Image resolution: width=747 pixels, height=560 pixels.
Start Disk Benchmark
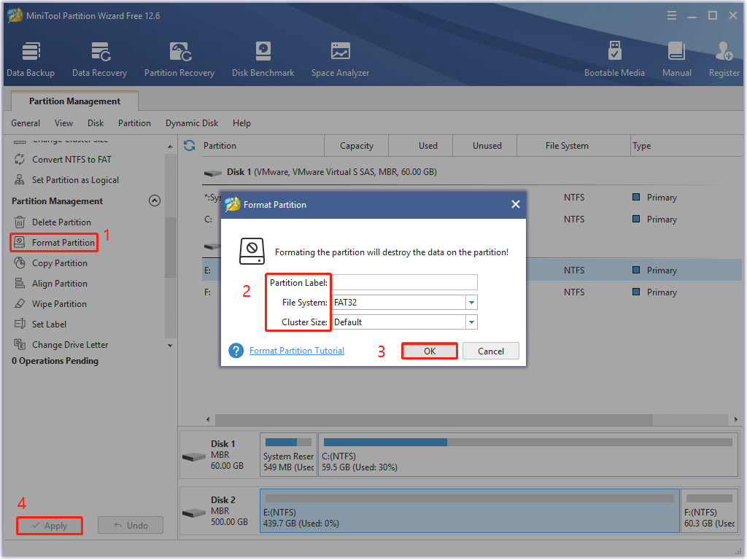[x=263, y=60]
